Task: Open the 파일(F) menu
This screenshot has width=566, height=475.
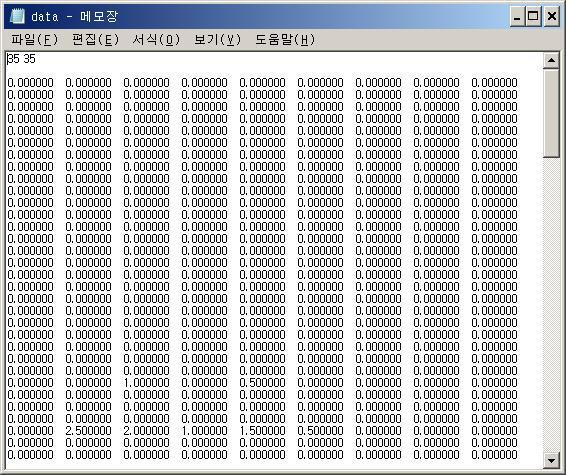Action: pos(35,39)
